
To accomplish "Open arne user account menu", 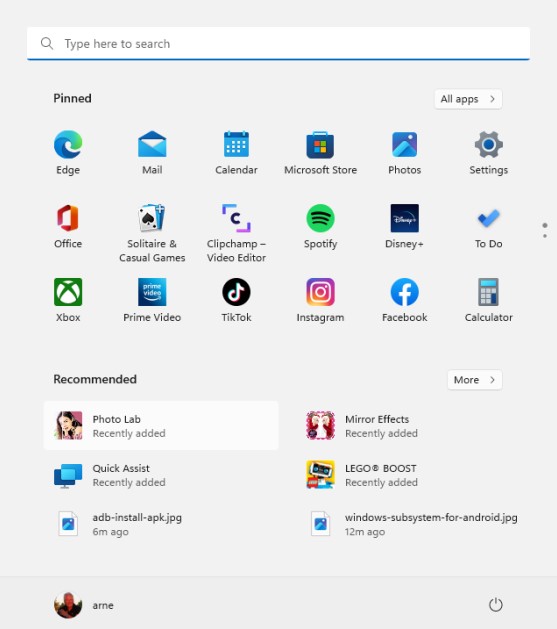I will 84,605.
